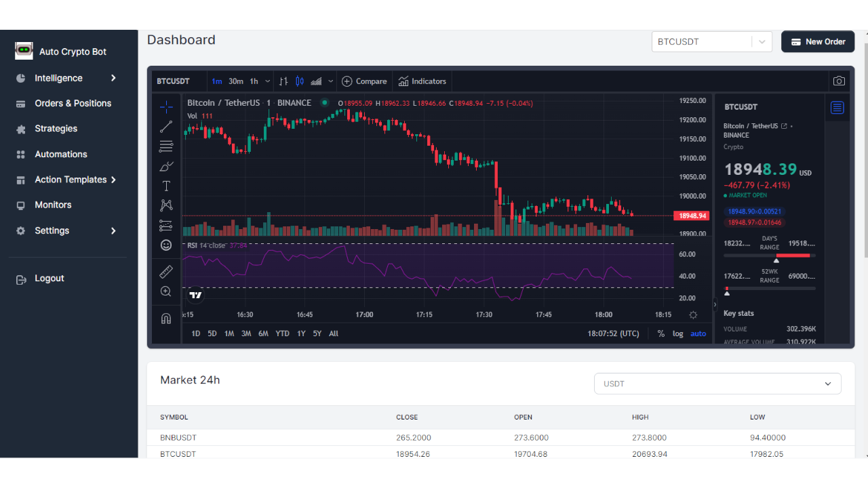This screenshot has width=868, height=488.
Task: Click the day's range bar
Action: 770,256
